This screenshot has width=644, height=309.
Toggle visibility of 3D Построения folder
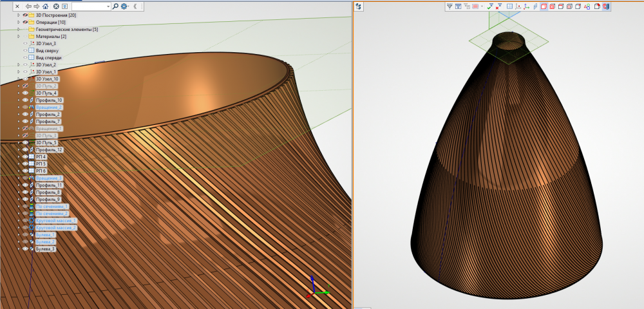26,15
